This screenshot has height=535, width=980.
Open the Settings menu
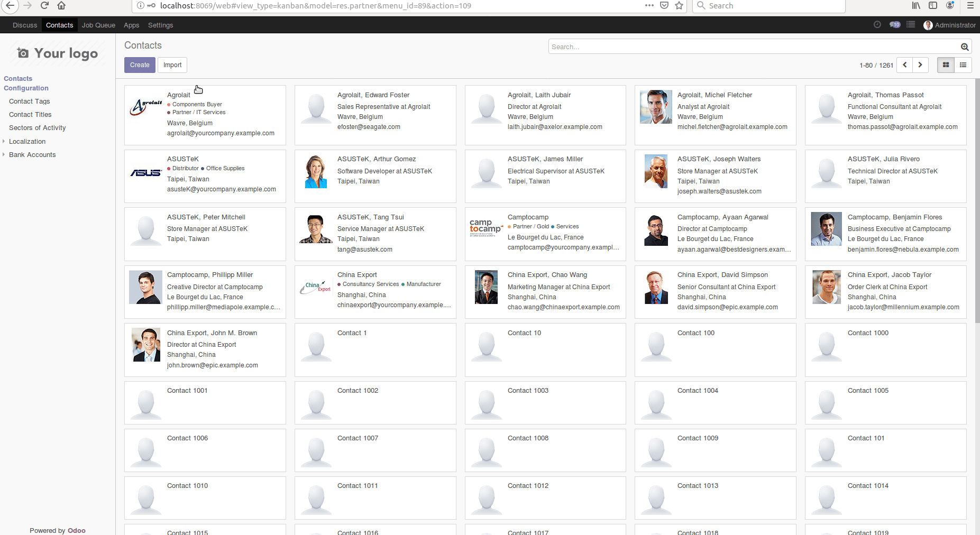pos(160,25)
